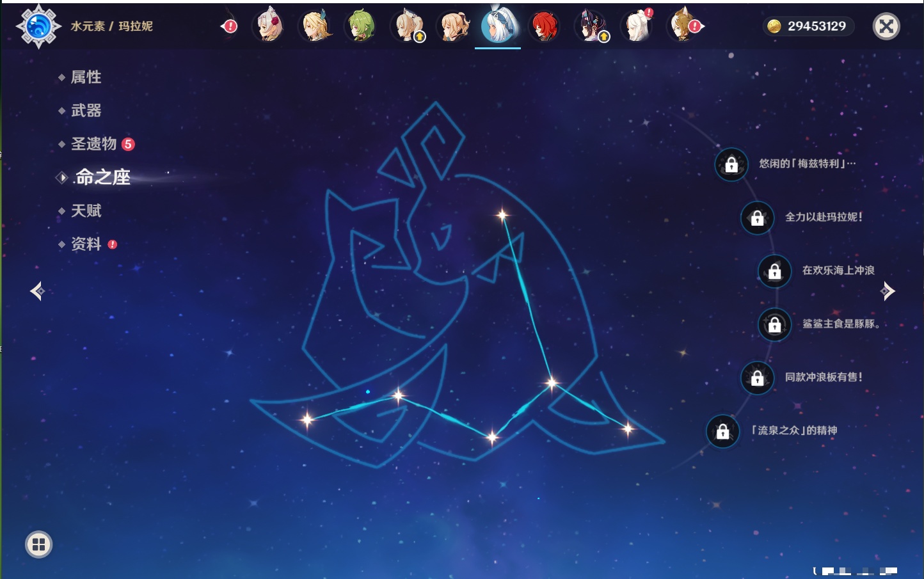Open the 天赋 talents menu
Image resolution: width=924 pixels, height=579 pixels.
[86, 210]
